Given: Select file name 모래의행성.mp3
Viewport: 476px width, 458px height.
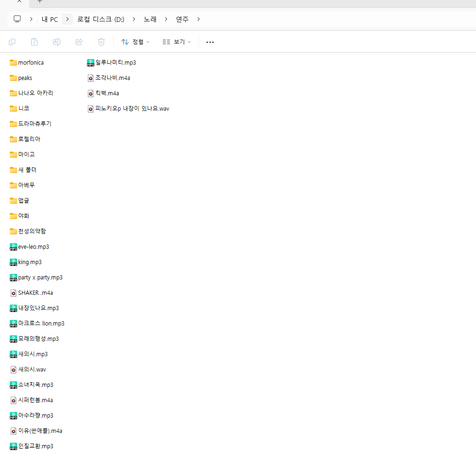Looking at the screenshot, I should 39,339.
